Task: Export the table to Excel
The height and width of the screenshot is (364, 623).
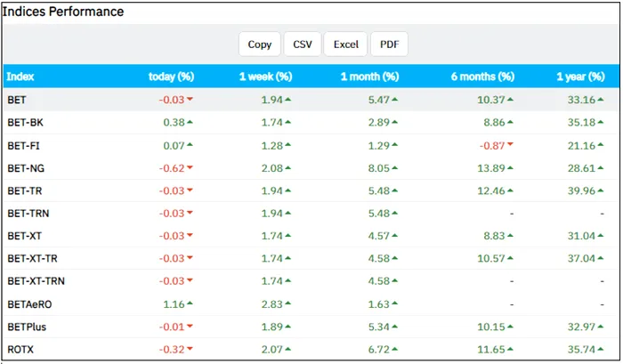Action: 345,44
